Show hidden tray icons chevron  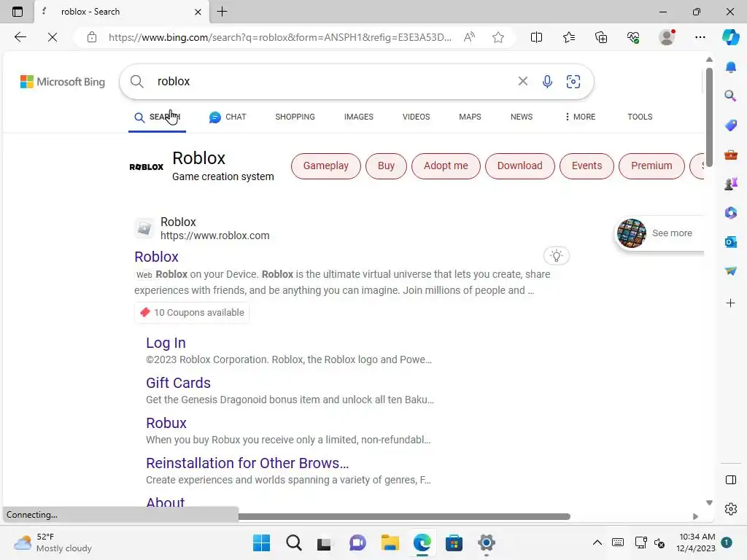coord(597,542)
